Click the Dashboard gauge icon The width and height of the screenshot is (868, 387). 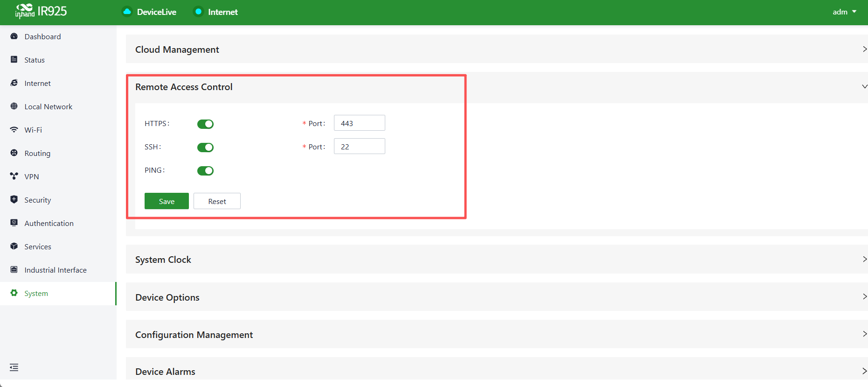(x=14, y=36)
